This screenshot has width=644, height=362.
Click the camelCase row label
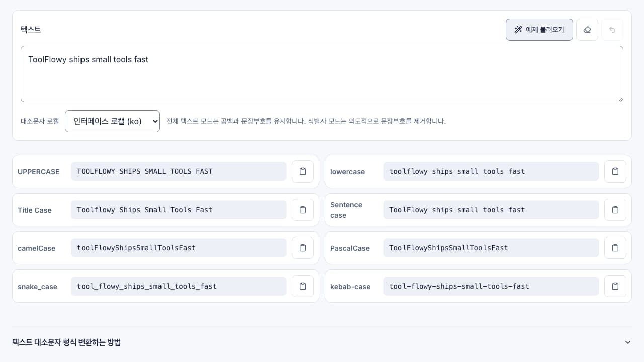pyautogui.click(x=37, y=248)
